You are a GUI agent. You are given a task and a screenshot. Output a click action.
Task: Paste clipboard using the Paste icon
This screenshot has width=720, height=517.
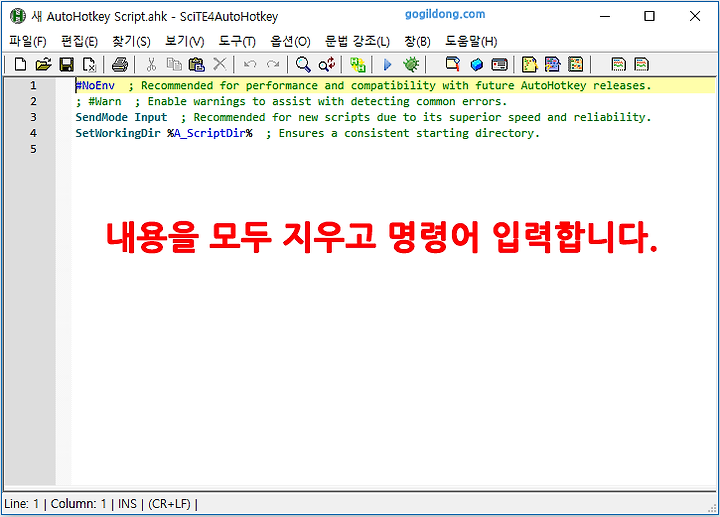tap(197, 64)
